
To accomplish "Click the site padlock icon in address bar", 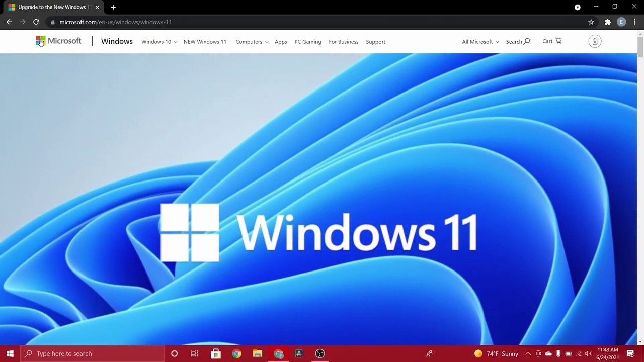I will [53, 22].
